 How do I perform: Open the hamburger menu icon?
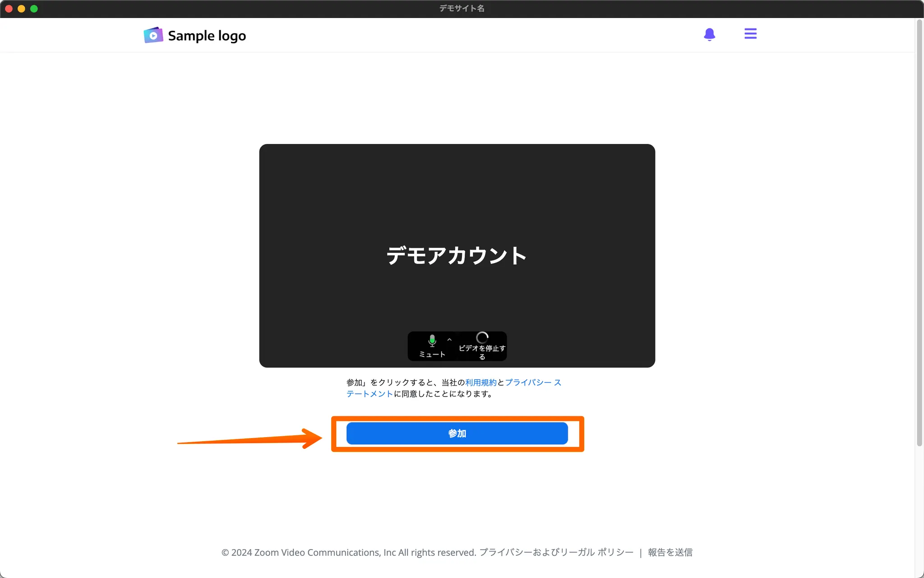(750, 34)
